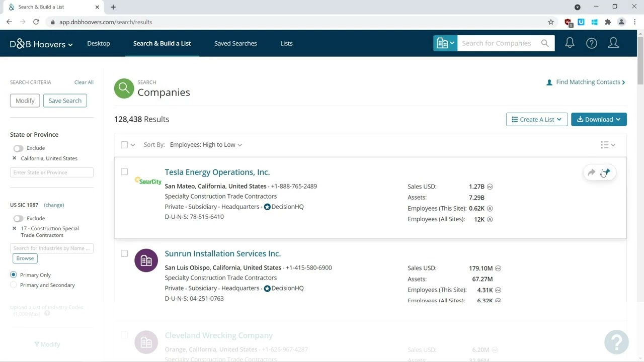The width and height of the screenshot is (644, 362).
Task: Click the Search for Industries by Name field
Action: [x=52, y=248]
